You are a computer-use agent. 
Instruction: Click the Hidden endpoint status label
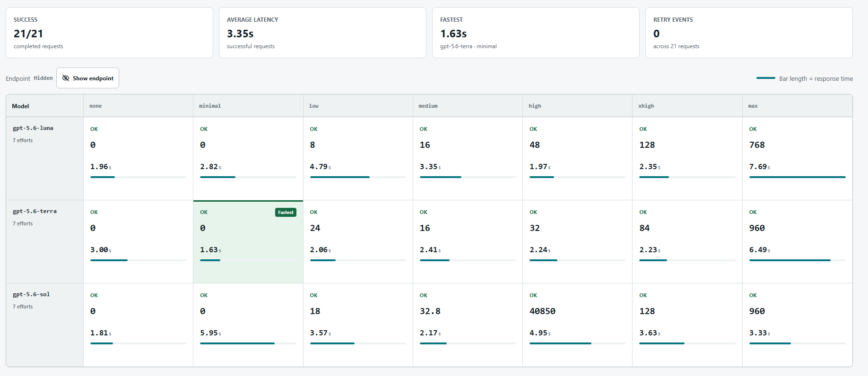pyautogui.click(x=43, y=78)
